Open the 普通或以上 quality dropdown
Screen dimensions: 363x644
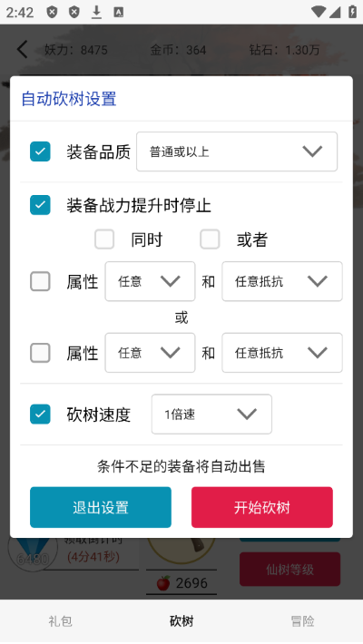tap(237, 151)
